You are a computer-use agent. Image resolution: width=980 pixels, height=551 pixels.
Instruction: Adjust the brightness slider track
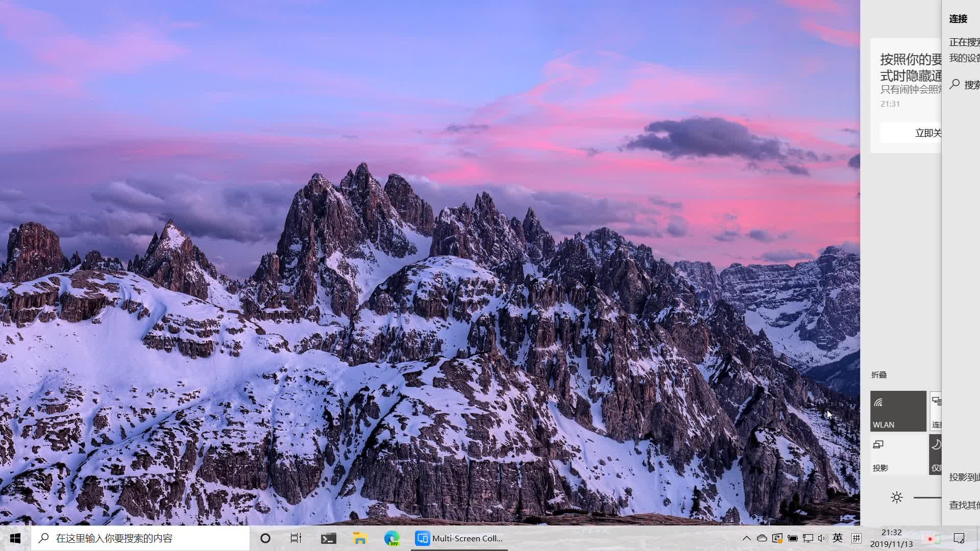click(x=927, y=497)
